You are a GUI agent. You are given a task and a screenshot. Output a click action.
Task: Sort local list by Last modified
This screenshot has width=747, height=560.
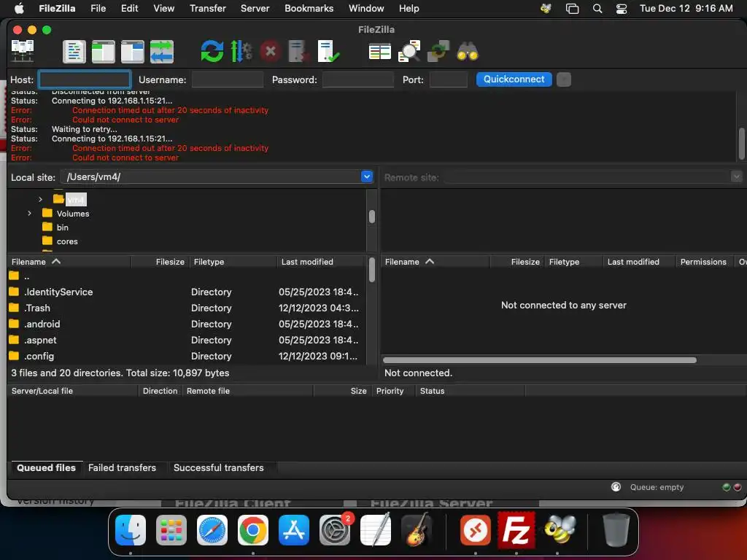320,262
